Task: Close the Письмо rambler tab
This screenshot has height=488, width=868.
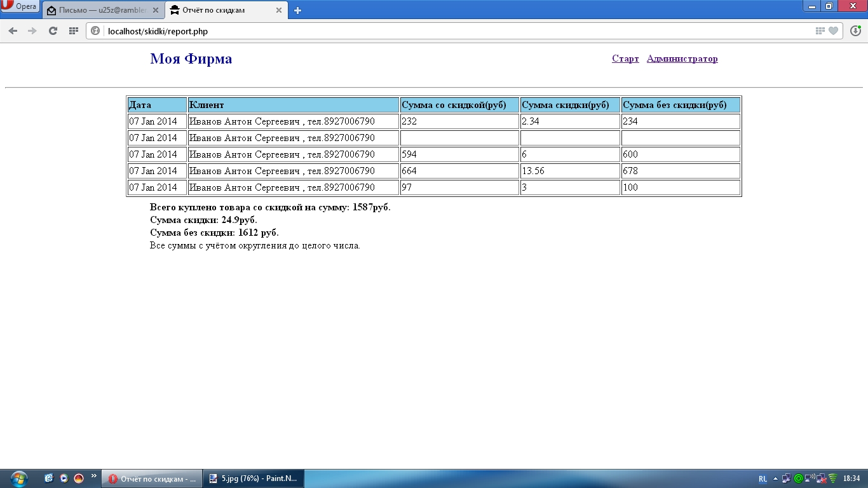Action: pyautogui.click(x=155, y=10)
